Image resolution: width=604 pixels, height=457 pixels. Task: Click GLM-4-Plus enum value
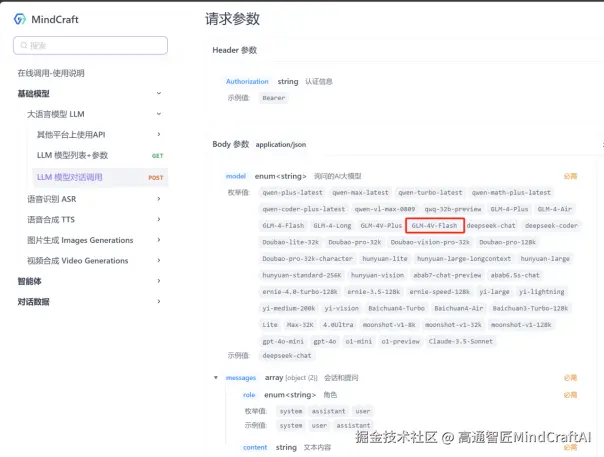(509, 209)
